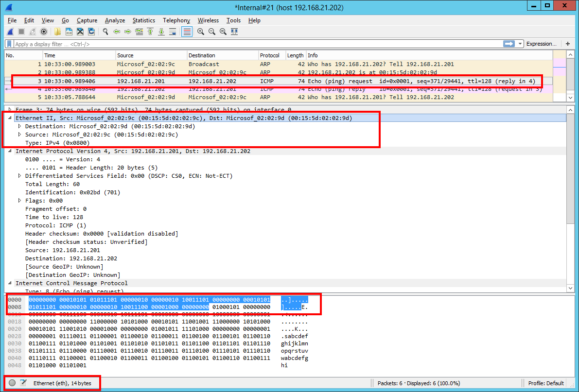
Task: Click Profile: Default in status bar
Action: point(546,383)
